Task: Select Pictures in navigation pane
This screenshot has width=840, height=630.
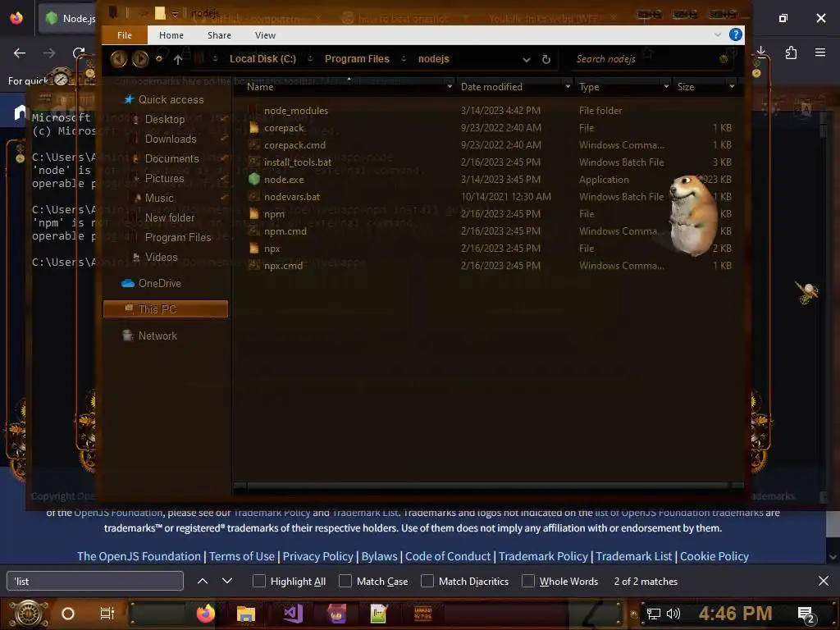Action: tap(164, 178)
